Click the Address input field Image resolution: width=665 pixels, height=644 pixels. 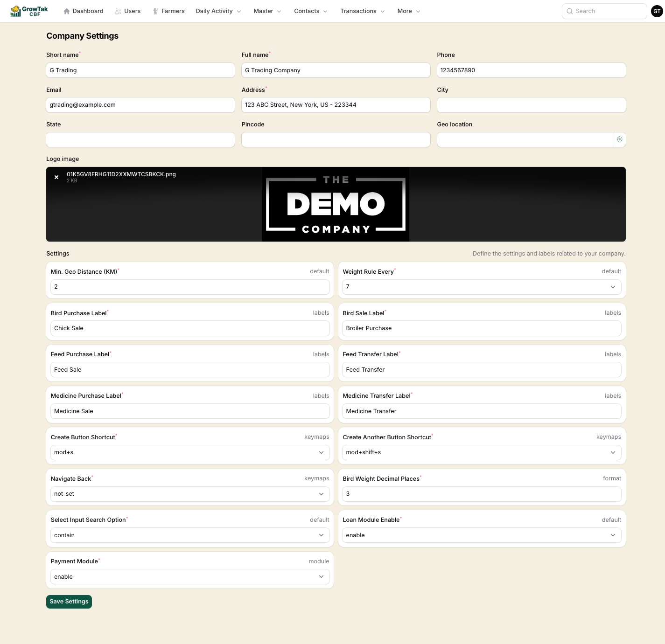[336, 105]
